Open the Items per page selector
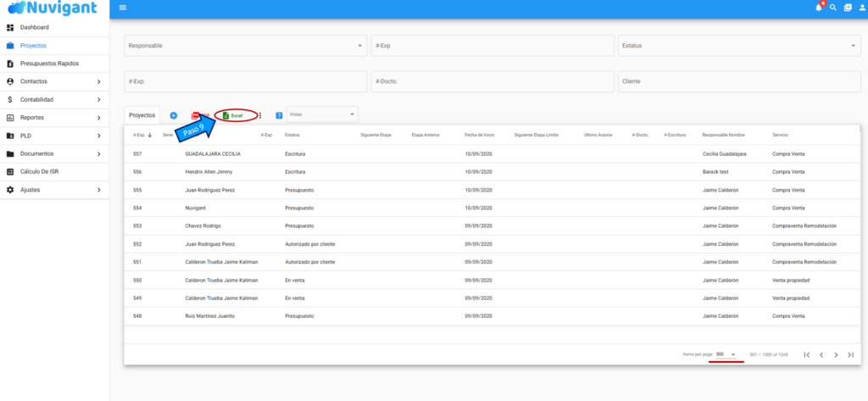The width and height of the screenshot is (868, 401). (726, 354)
